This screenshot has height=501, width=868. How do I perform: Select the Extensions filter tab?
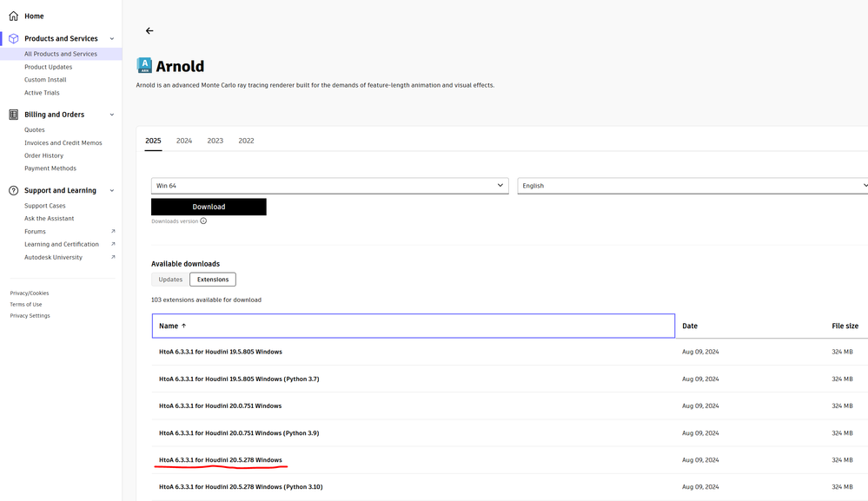coord(213,280)
